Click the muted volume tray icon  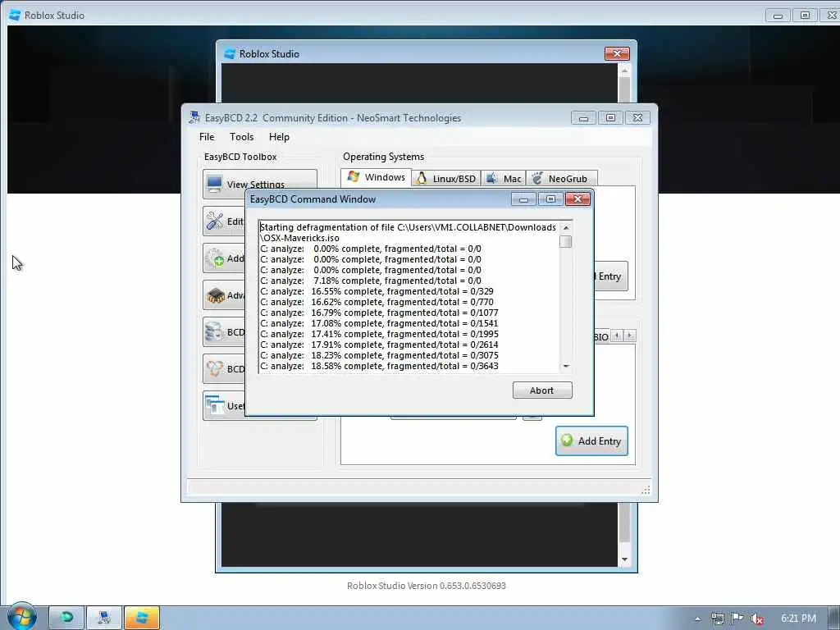tap(757, 619)
